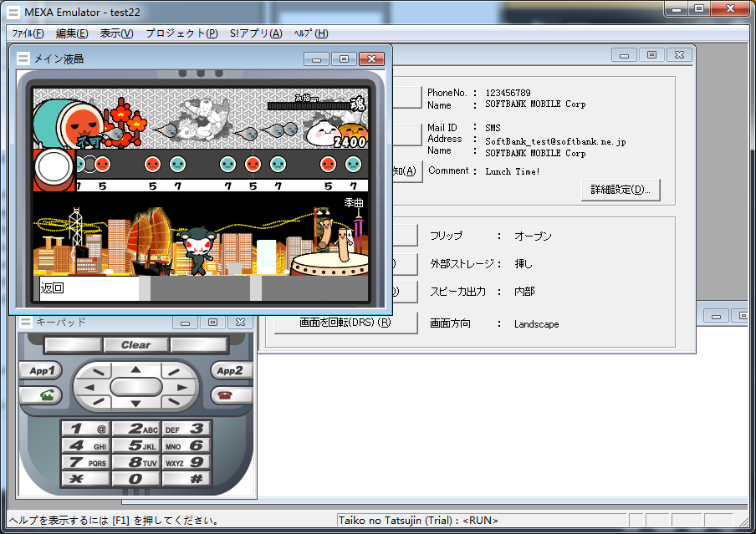
Task: Click the right soft key beside Clear
Action: [x=199, y=345]
